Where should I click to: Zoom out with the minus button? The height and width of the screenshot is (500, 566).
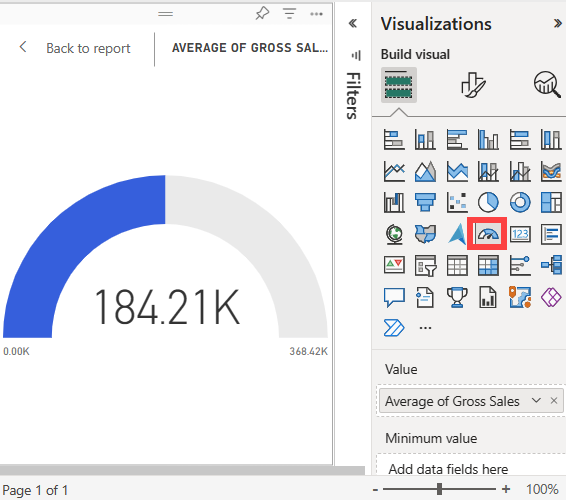coord(375,490)
